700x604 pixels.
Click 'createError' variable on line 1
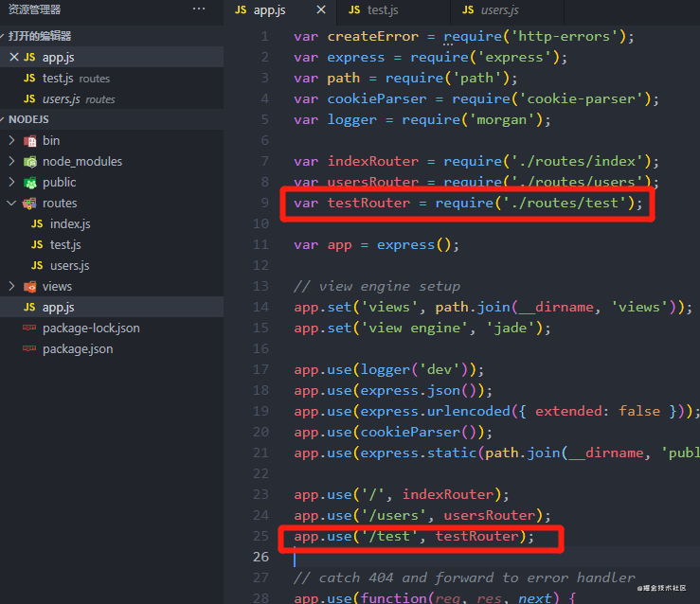[x=373, y=36]
